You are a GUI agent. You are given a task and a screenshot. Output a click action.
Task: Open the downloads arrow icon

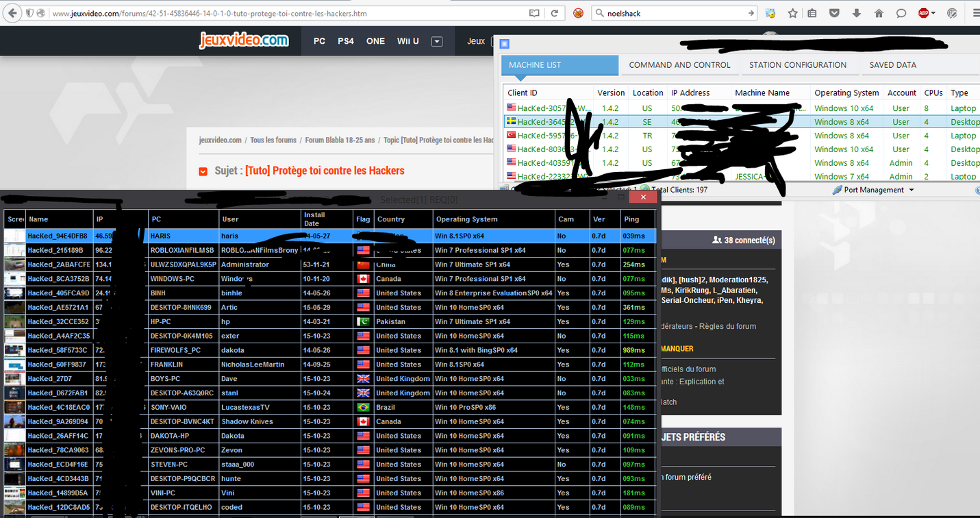click(x=857, y=13)
